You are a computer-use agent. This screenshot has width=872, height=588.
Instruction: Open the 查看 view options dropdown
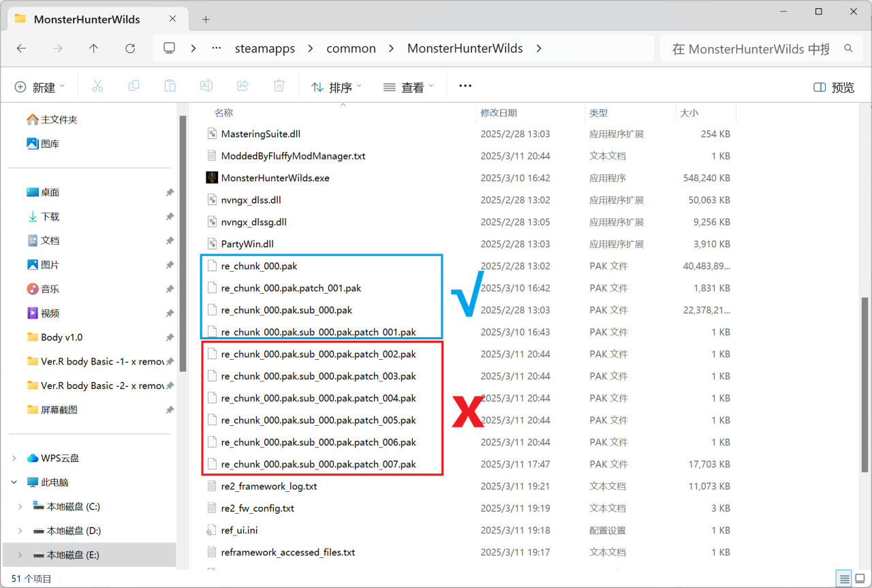(x=409, y=87)
